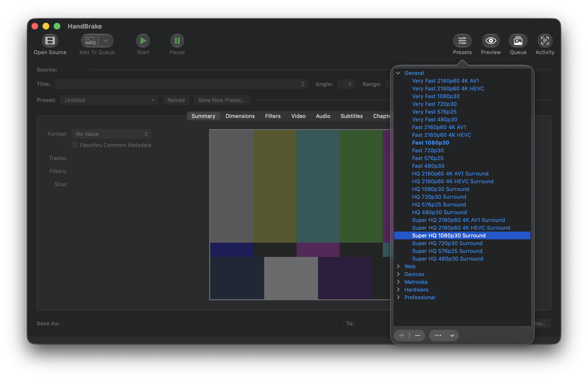Select Super HQ 2160p60 4K AV1 Surround preset
The width and height of the screenshot is (588, 380).
pyautogui.click(x=462, y=220)
